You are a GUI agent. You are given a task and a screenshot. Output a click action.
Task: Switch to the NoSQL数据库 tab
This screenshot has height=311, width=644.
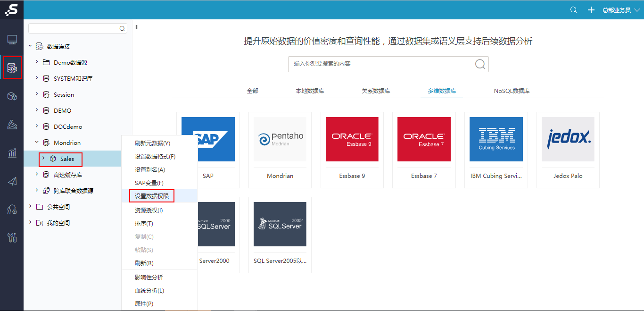coord(512,91)
